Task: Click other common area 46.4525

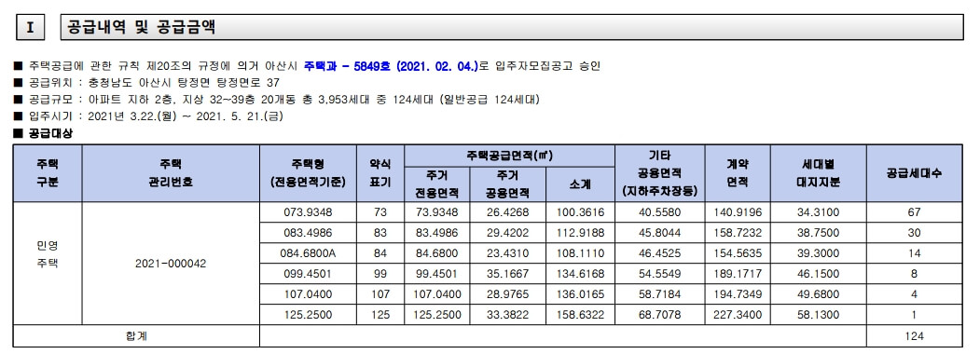Action: pyautogui.click(x=660, y=253)
